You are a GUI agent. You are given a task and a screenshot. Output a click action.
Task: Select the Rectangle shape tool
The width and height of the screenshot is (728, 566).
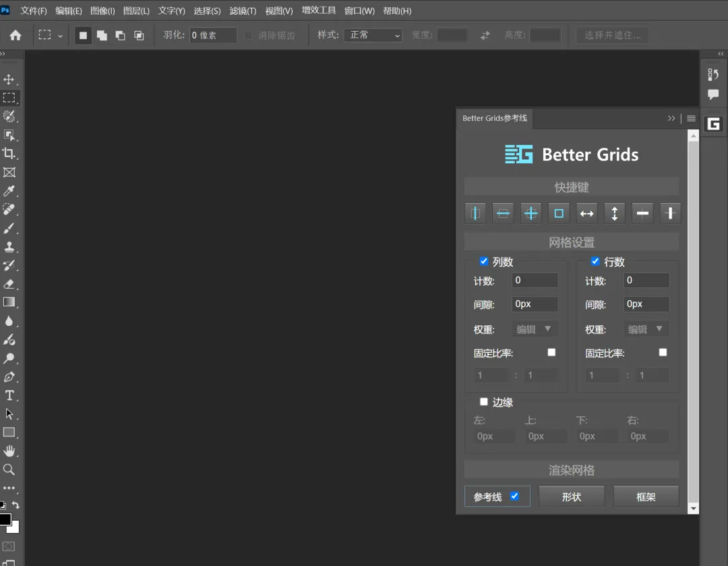tap(9, 432)
